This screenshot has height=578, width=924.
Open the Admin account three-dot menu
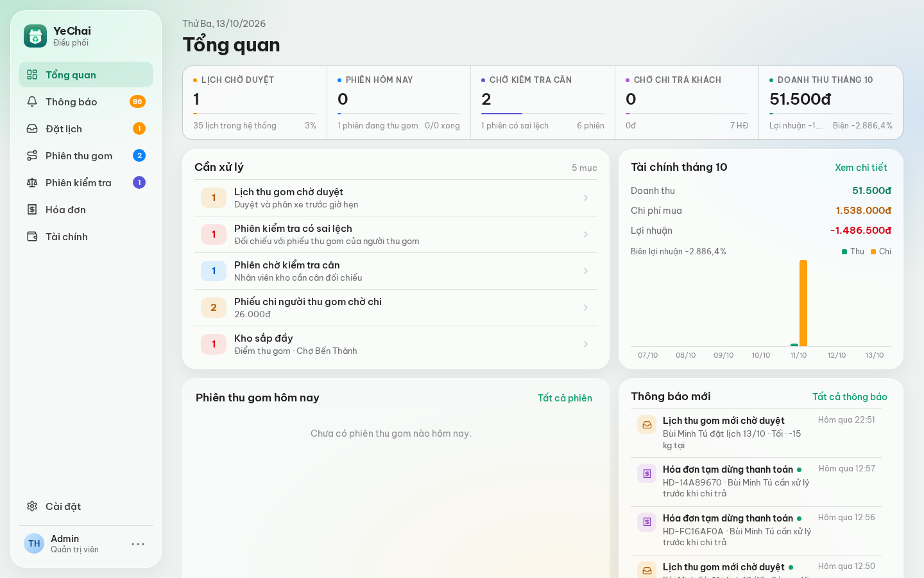138,544
